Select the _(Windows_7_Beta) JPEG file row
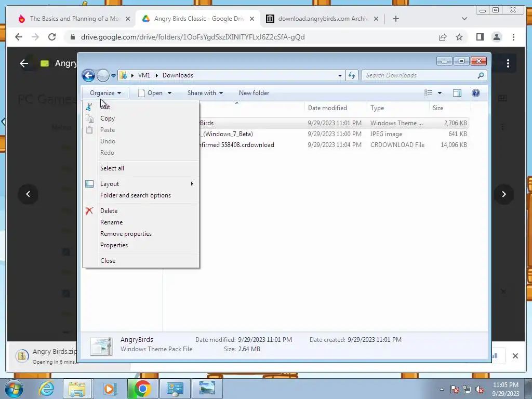Screen dimensions: 532x399 pyautogui.click(x=334, y=134)
